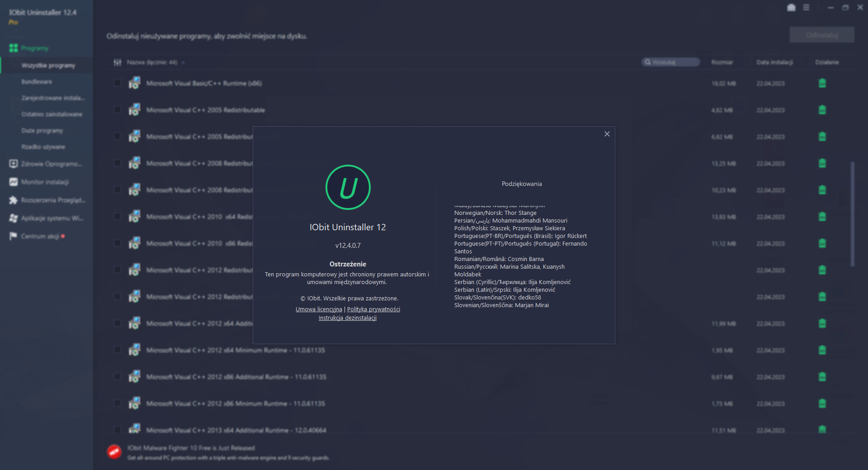868x470 pixels.
Task: Check the 2012 x64 Minimum Runtime checkbox
Action: tap(118, 350)
